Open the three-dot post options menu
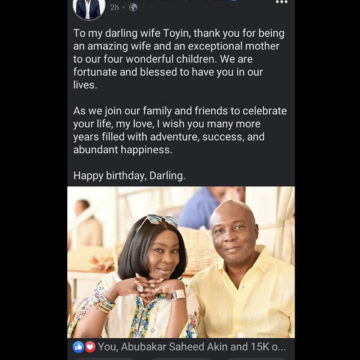Image resolution: width=360 pixels, height=360 pixels. 282,2
